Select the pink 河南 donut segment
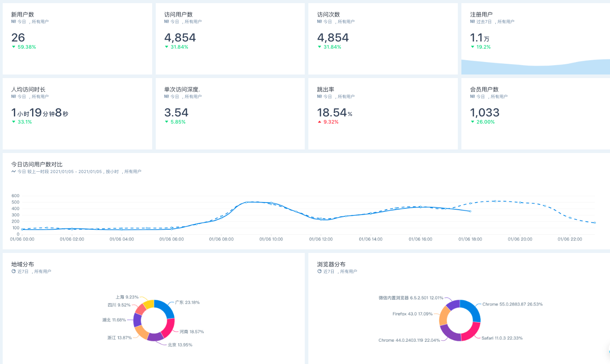Image resolution: width=610 pixels, height=364 pixels. [169, 328]
